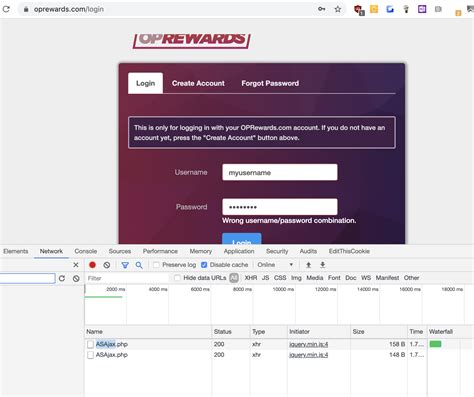Filter requests by Media type
Viewport: 474px width, 397px height.
click(x=315, y=278)
